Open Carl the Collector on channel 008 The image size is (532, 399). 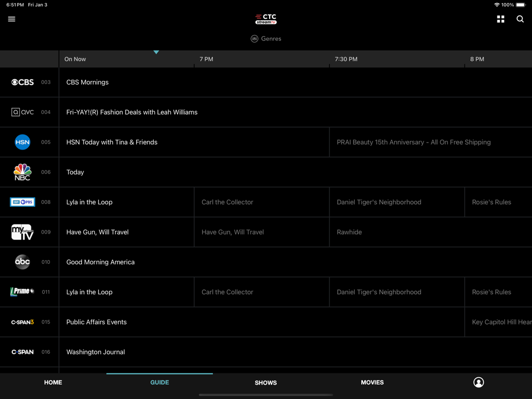(x=262, y=202)
